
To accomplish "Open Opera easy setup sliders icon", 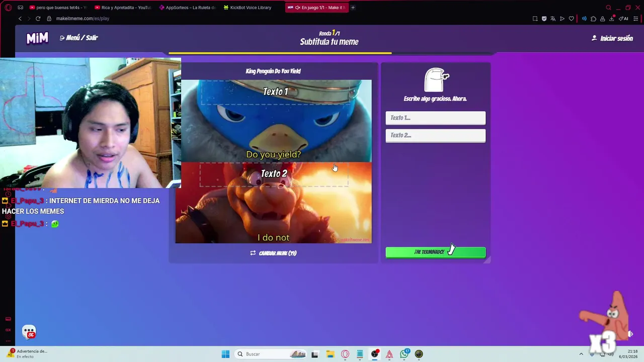I will pyautogui.click(x=636, y=19).
